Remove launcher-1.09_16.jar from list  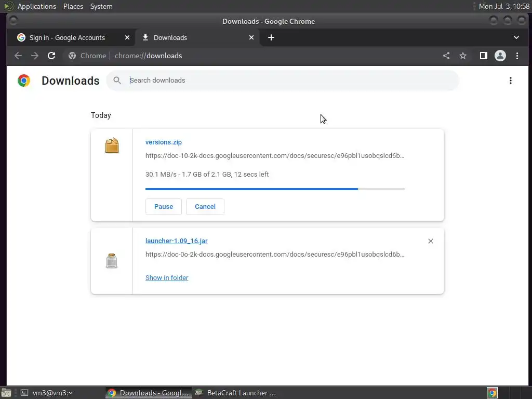[431, 241]
